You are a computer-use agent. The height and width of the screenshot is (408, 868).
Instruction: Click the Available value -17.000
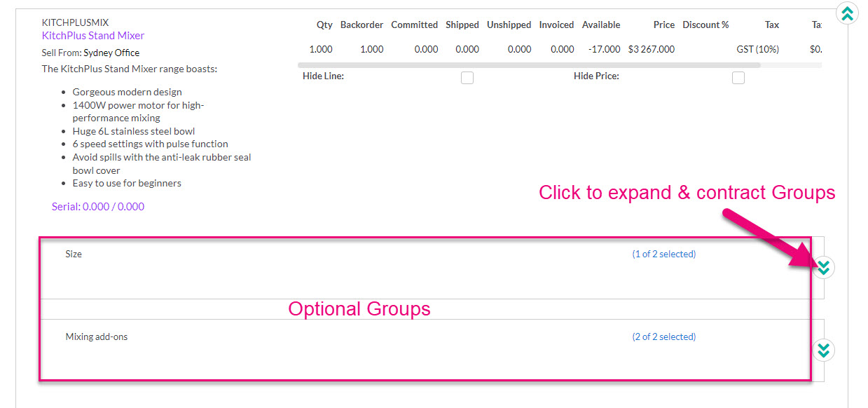click(x=604, y=49)
